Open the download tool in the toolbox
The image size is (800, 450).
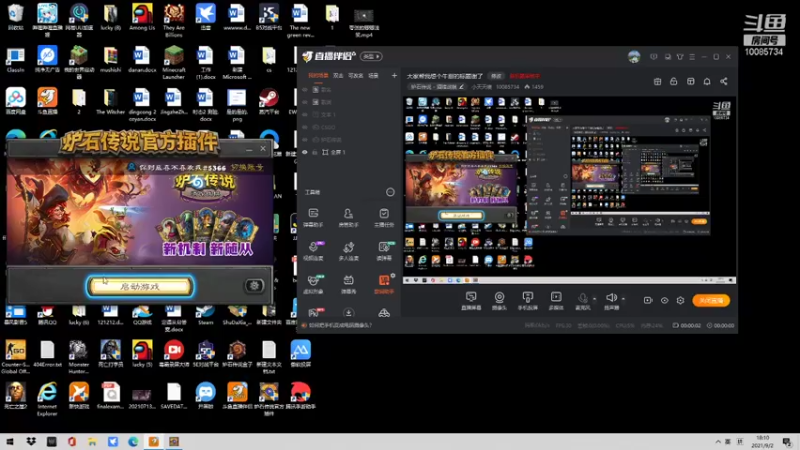point(348,312)
